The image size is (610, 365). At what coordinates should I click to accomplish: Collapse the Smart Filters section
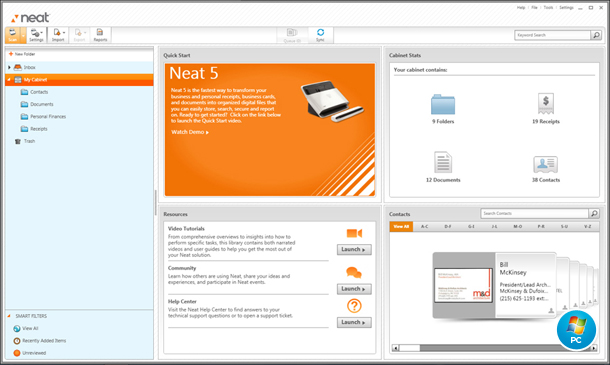coord(9,316)
